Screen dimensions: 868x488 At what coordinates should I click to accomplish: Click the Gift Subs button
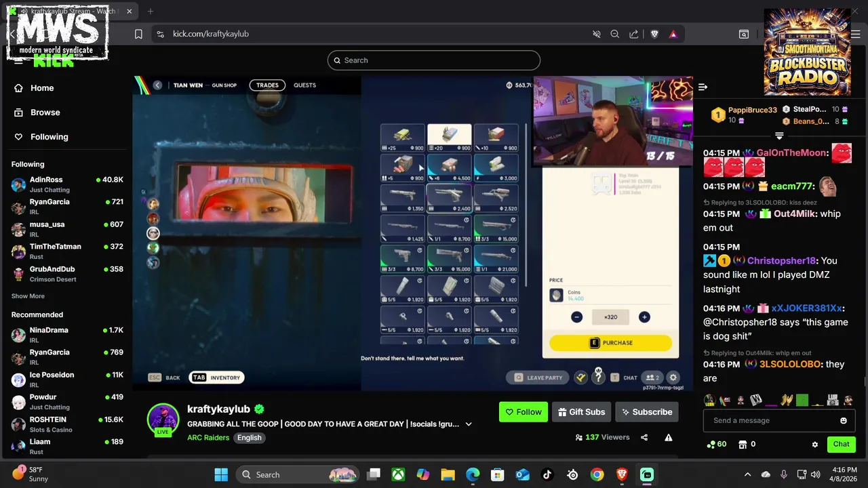(x=581, y=412)
